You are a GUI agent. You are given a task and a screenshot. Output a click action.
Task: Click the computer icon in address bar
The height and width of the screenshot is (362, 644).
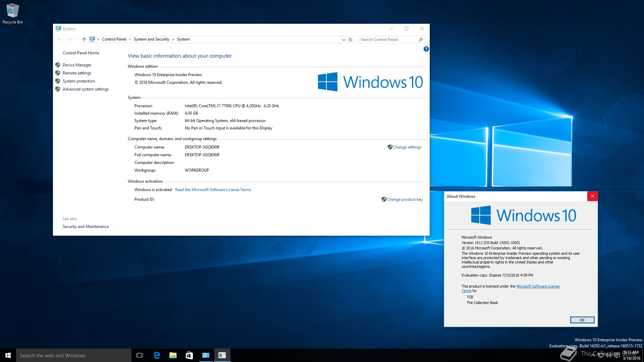92,39
